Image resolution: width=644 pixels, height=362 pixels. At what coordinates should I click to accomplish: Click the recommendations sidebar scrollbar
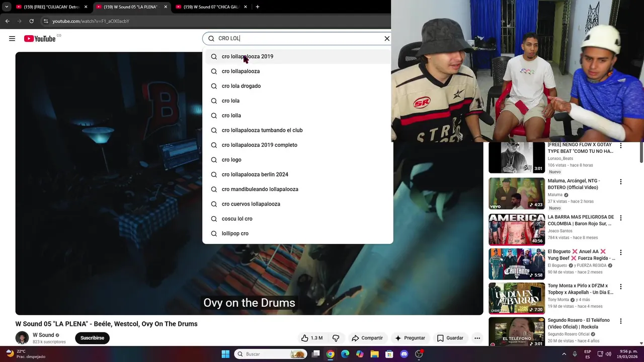tap(641, 153)
